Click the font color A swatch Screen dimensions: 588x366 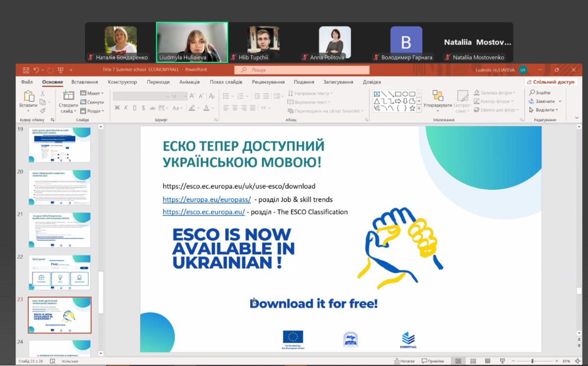207,108
